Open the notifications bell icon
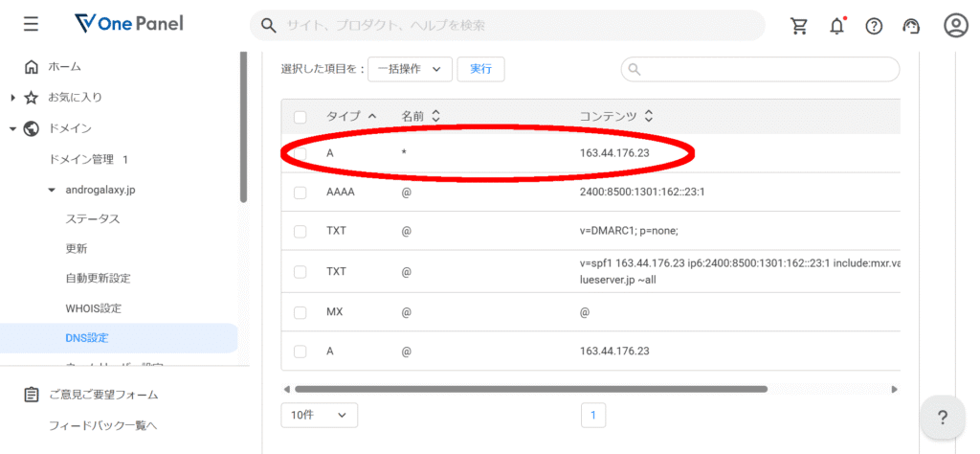 coord(836,26)
